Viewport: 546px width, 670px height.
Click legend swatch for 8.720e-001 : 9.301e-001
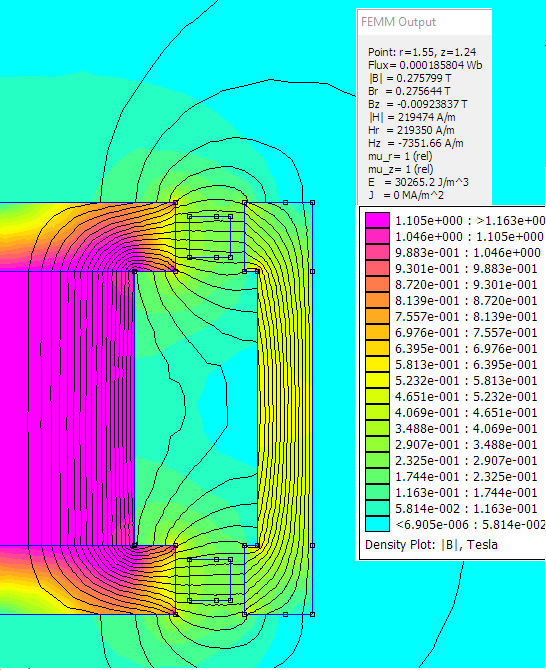(377, 285)
